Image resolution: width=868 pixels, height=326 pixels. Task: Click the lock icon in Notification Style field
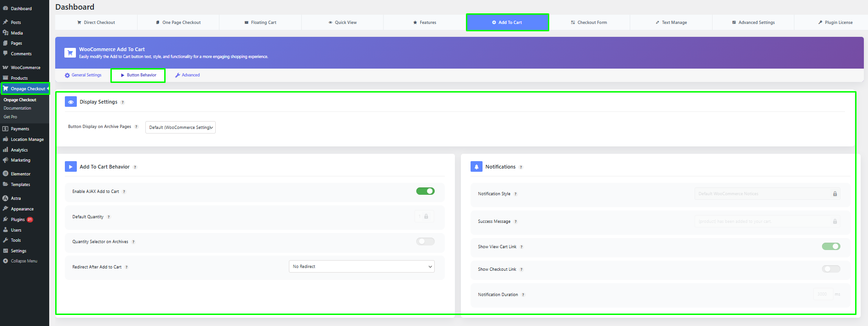tap(834, 194)
